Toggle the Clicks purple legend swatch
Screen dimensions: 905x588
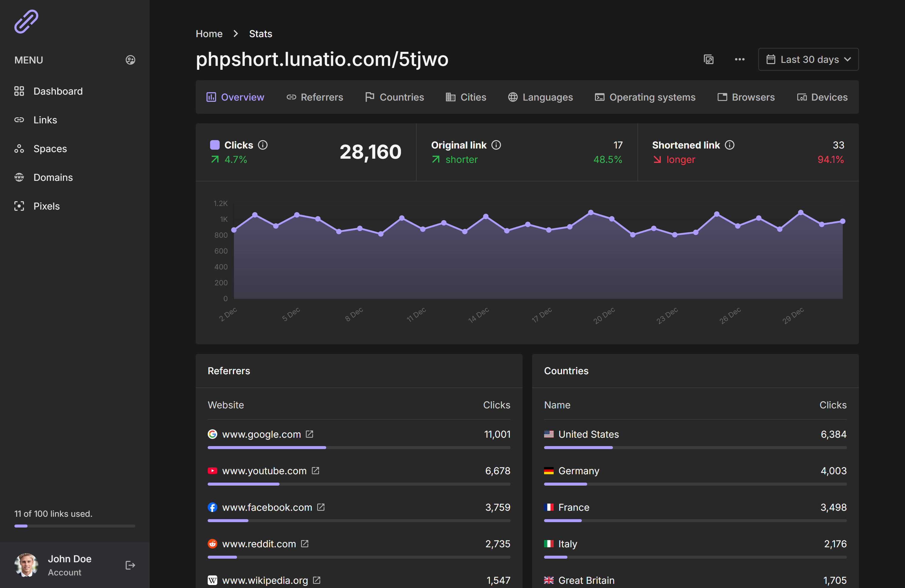215,145
